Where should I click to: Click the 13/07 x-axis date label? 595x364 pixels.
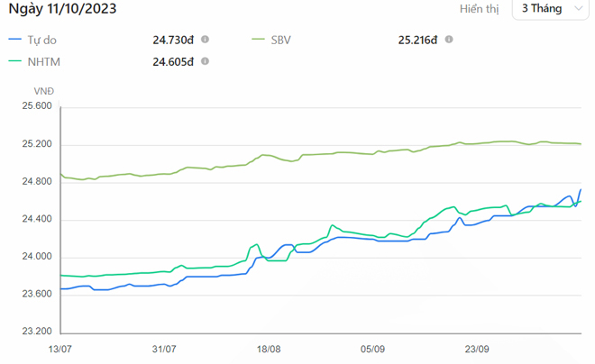coord(59,349)
